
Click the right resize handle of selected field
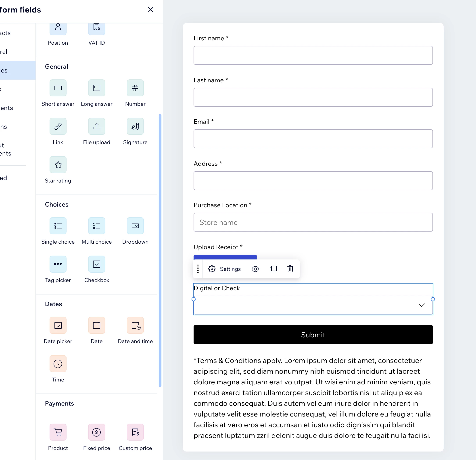tap(433, 299)
